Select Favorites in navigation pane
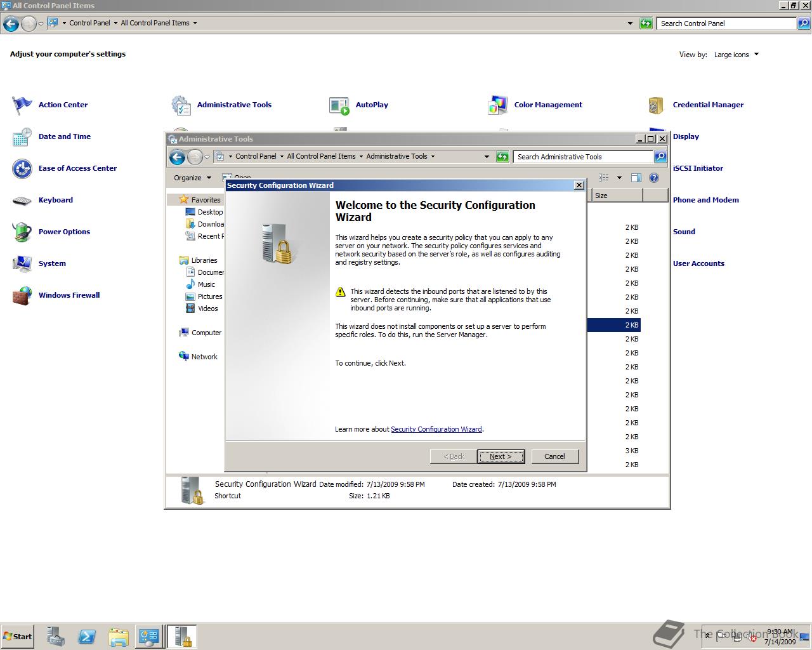Viewport: 812px width, 650px height. (206, 200)
